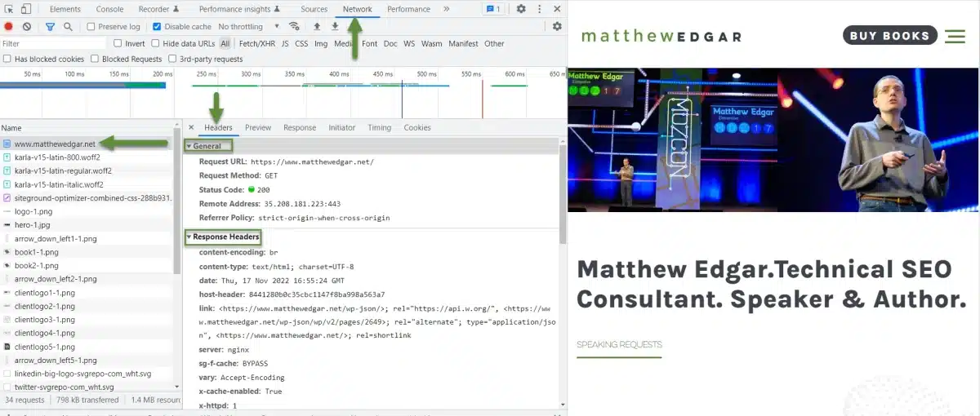Toggle the network filter funnel icon
Image resolution: width=980 pixels, height=416 pixels.
point(50,26)
